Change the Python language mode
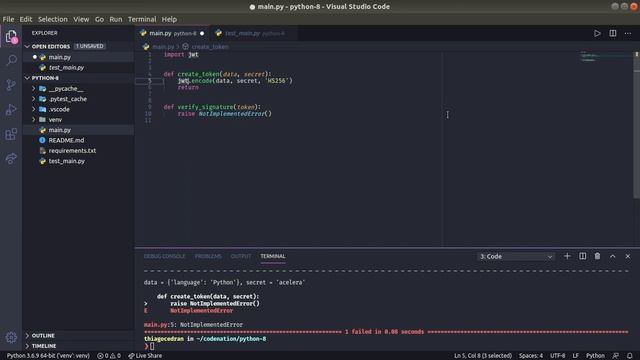640x360 pixels. click(x=595, y=356)
